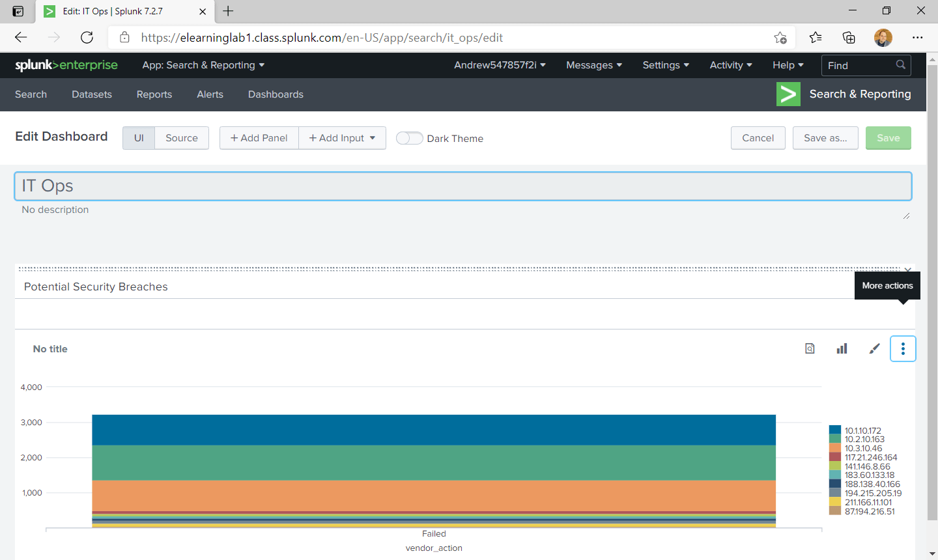Click the green Search & Reporting app icon
Screen dimensions: 938x560
click(788, 94)
